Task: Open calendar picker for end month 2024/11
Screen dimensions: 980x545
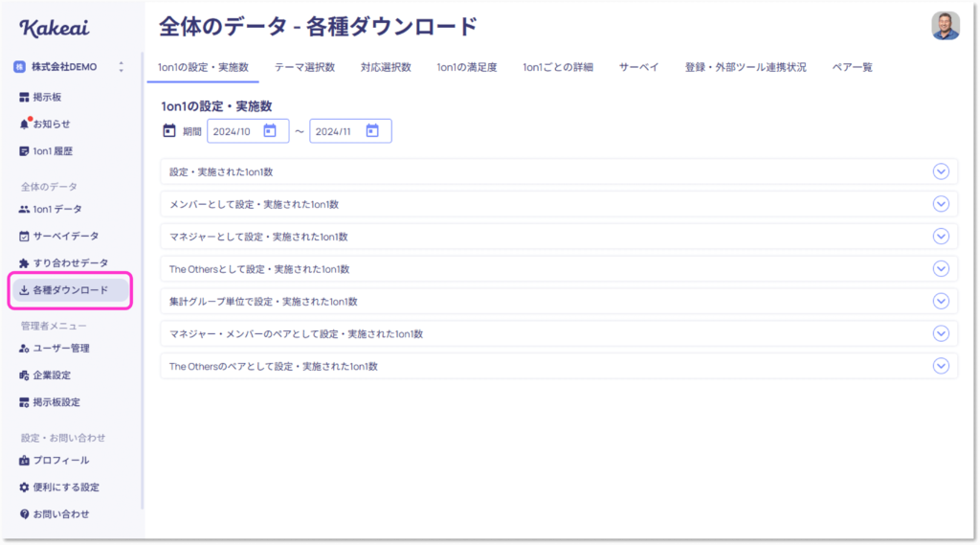Action: [372, 130]
